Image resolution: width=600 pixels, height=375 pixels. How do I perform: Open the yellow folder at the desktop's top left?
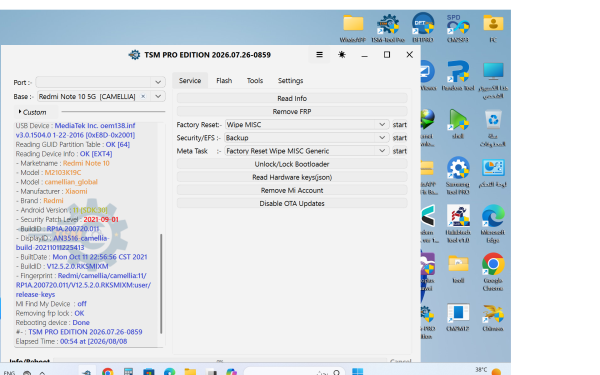[353, 28]
